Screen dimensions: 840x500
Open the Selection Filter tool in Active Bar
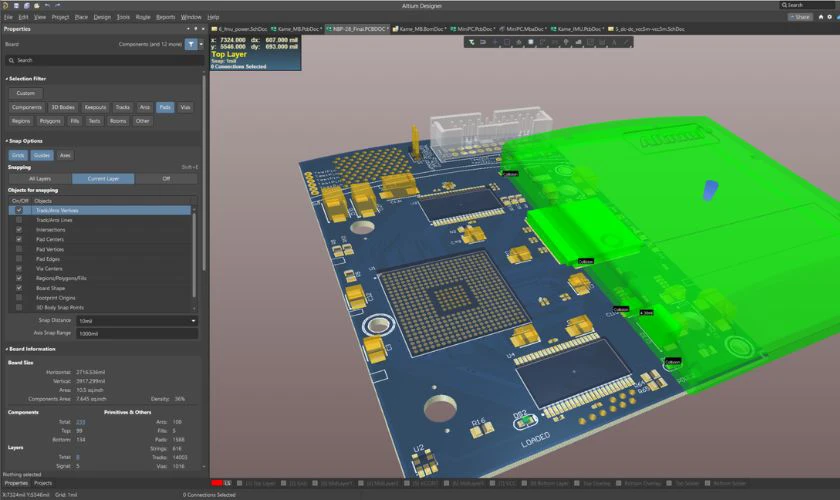click(x=471, y=42)
